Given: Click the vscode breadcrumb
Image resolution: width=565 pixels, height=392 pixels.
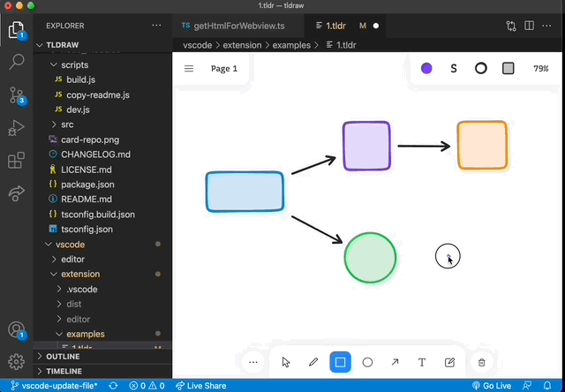Looking at the screenshot, I should coord(197,45).
